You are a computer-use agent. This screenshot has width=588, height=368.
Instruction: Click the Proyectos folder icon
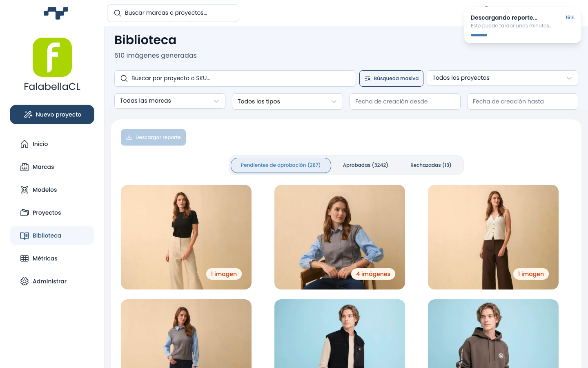point(24,213)
